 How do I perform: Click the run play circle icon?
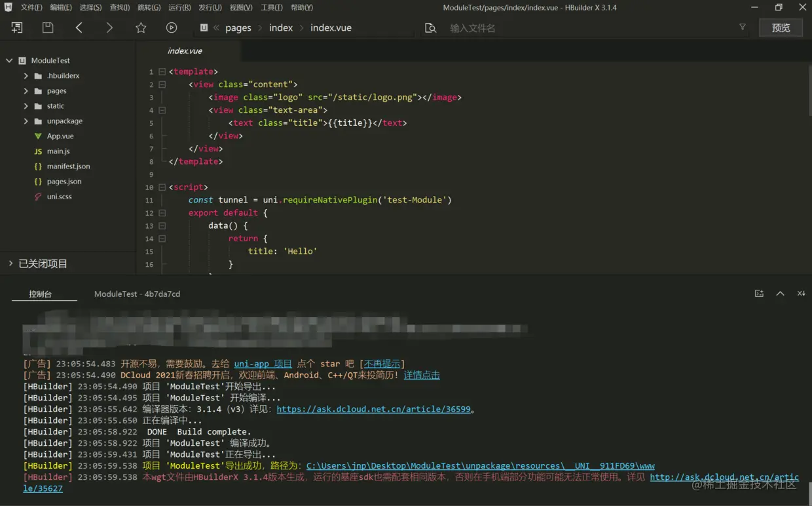click(172, 28)
